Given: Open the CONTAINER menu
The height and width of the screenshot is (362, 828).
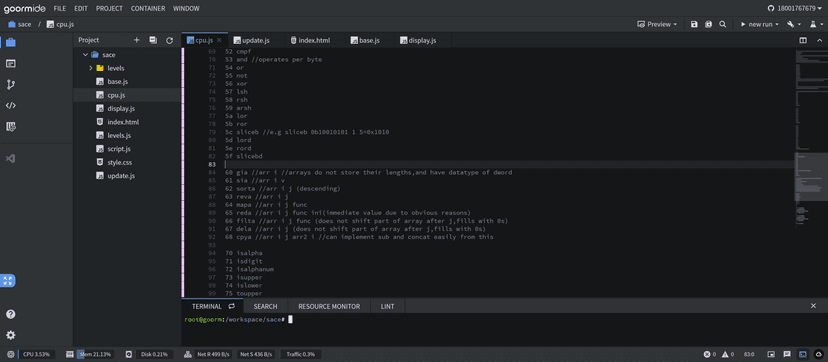Looking at the screenshot, I should (x=148, y=8).
